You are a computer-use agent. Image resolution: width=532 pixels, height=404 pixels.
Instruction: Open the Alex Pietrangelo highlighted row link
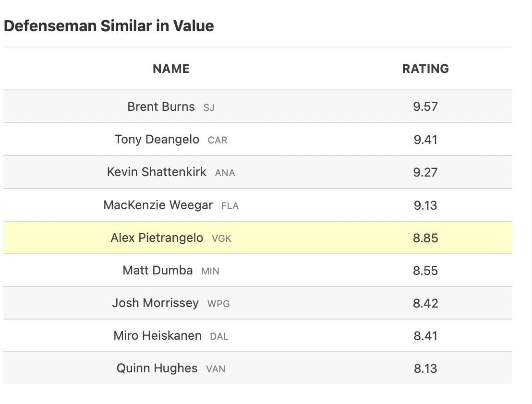tap(157, 238)
